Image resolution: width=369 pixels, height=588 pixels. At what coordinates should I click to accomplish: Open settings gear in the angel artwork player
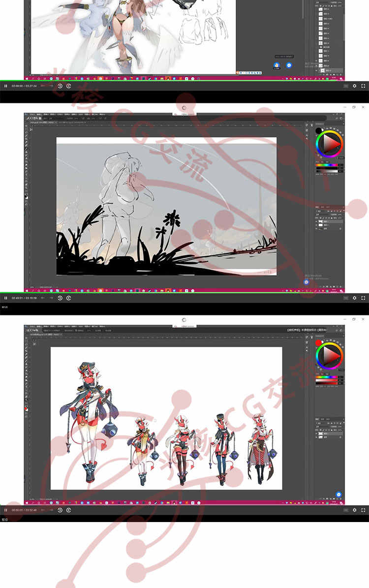tap(355, 86)
